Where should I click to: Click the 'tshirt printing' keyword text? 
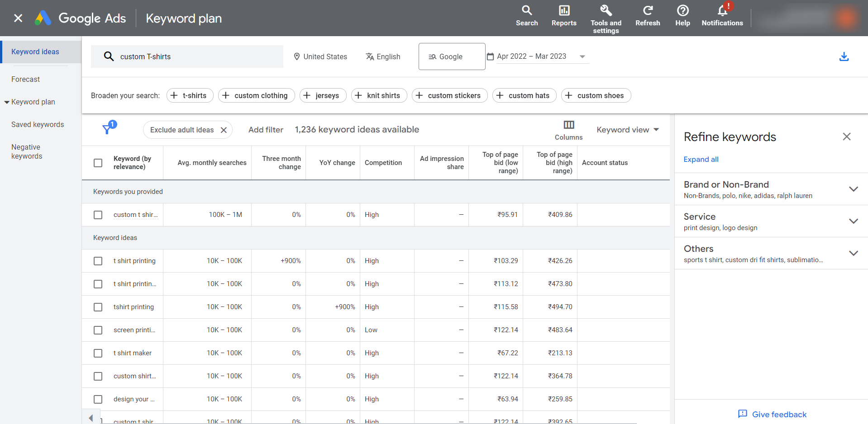(134, 307)
